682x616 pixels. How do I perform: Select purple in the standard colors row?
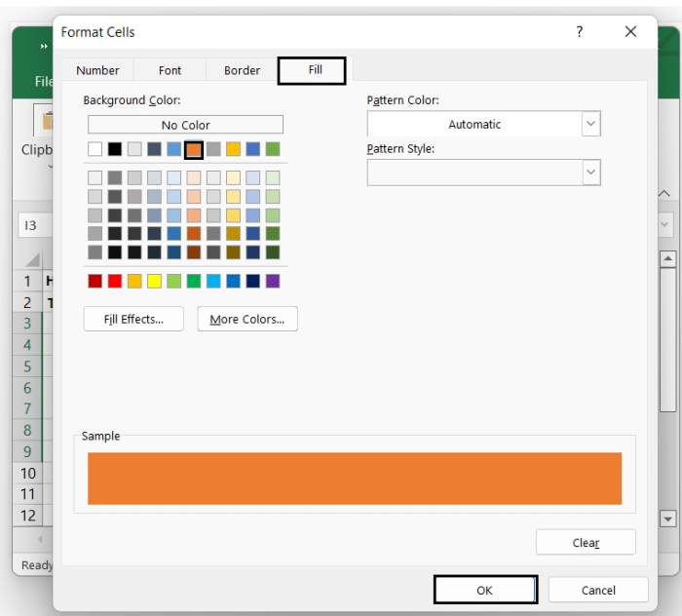(x=273, y=281)
